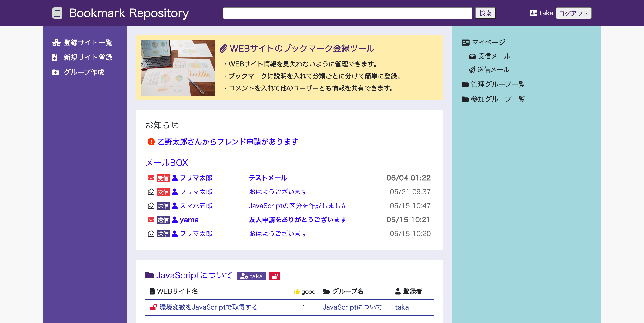Open JavaScriptの区分を作成しました mail
The width and height of the screenshot is (644, 323).
pyautogui.click(x=298, y=206)
